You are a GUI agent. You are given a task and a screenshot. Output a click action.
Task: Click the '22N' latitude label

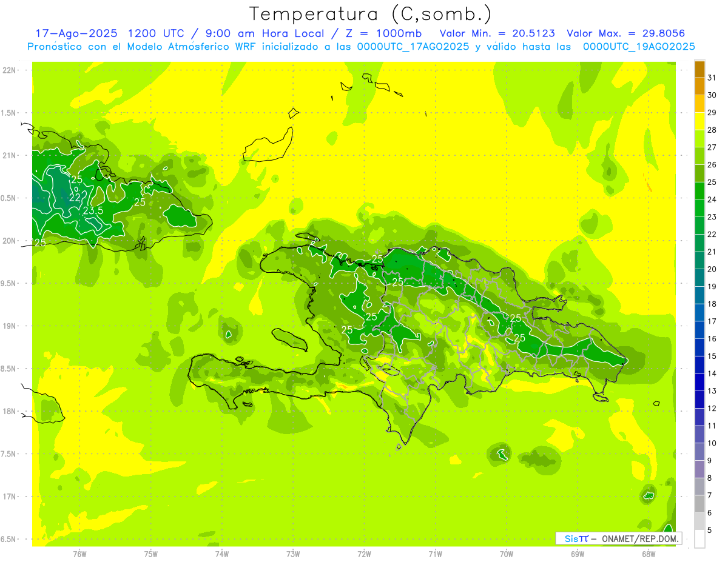[x=10, y=70]
